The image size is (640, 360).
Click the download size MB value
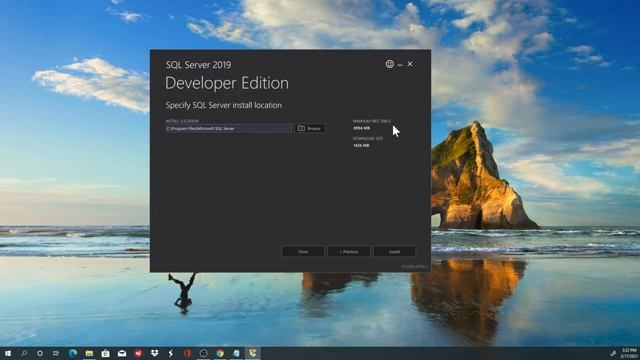[361, 145]
